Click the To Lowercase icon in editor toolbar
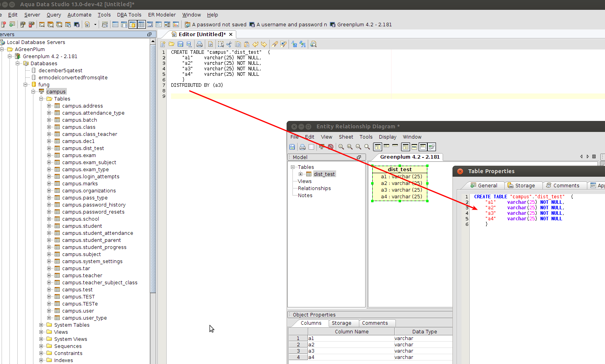 pos(294,44)
